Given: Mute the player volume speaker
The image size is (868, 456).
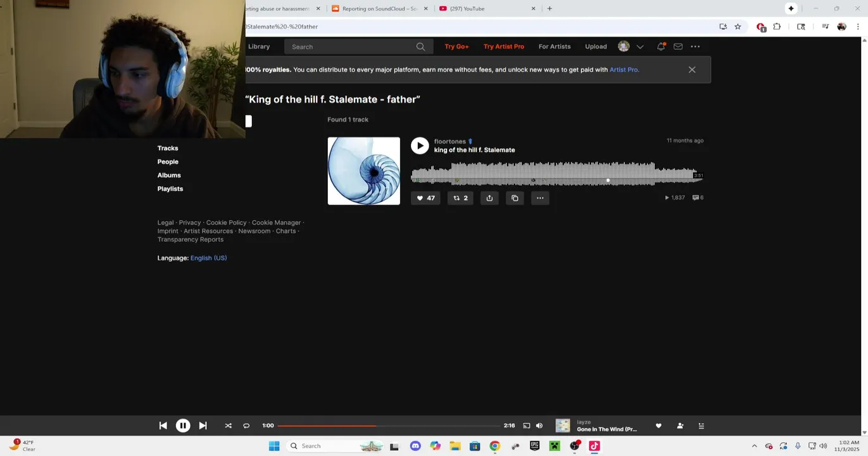Looking at the screenshot, I should click(539, 426).
